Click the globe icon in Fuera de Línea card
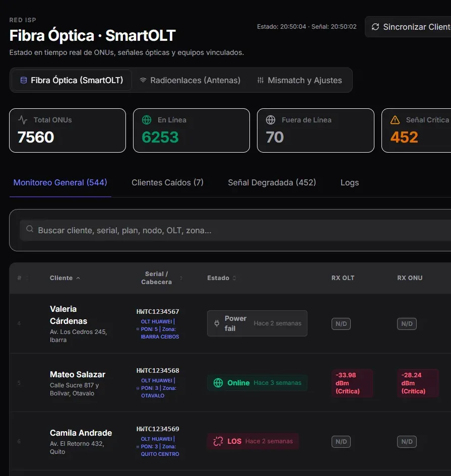The width and height of the screenshot is (451, 476). click(x=271, y=120)
